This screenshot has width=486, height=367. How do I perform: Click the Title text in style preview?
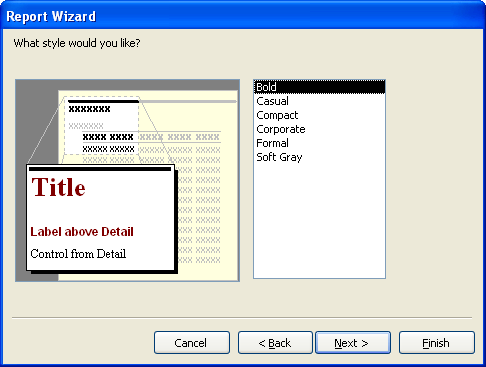(x=58, y=187)
